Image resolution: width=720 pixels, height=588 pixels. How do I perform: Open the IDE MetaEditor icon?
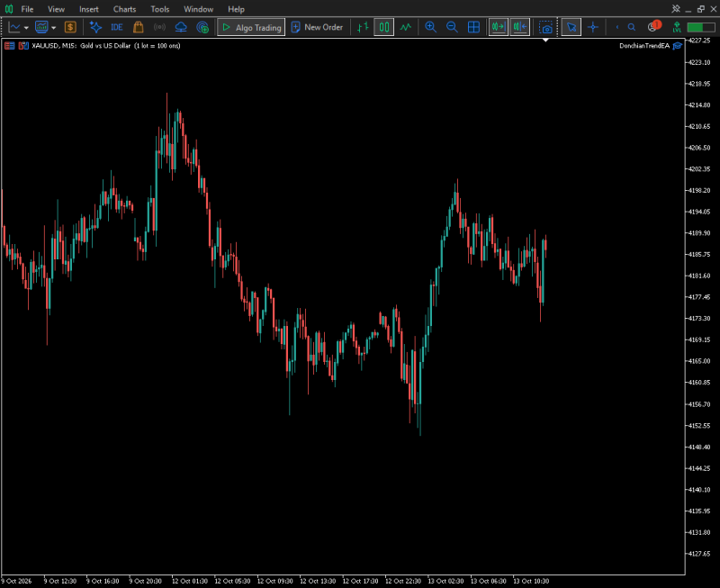(x=117, y=27)
